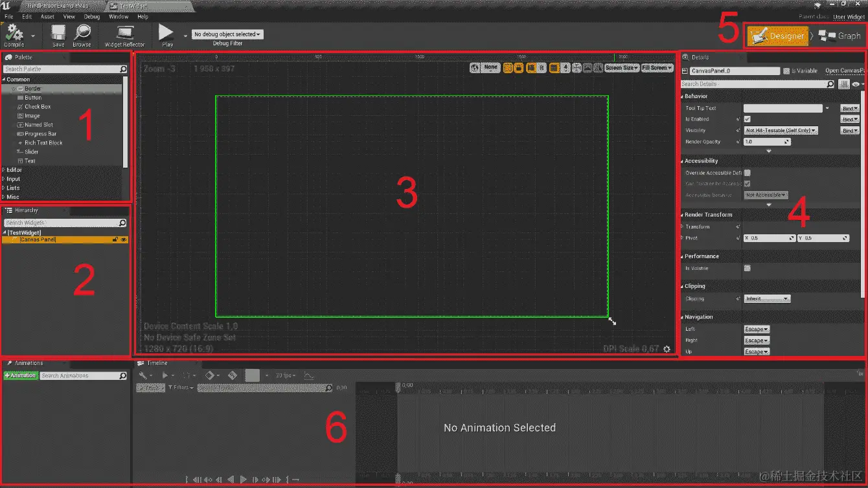The height and width of the screenshot is (488, 868).
Task: Open the Asset menu
Action: pyautogui.click(x=47, y=17)
